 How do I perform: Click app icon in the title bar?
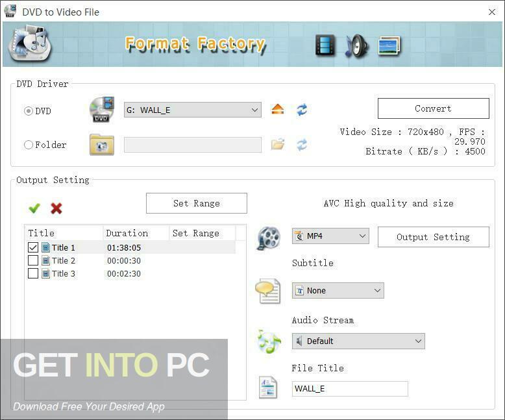point(10,11)
